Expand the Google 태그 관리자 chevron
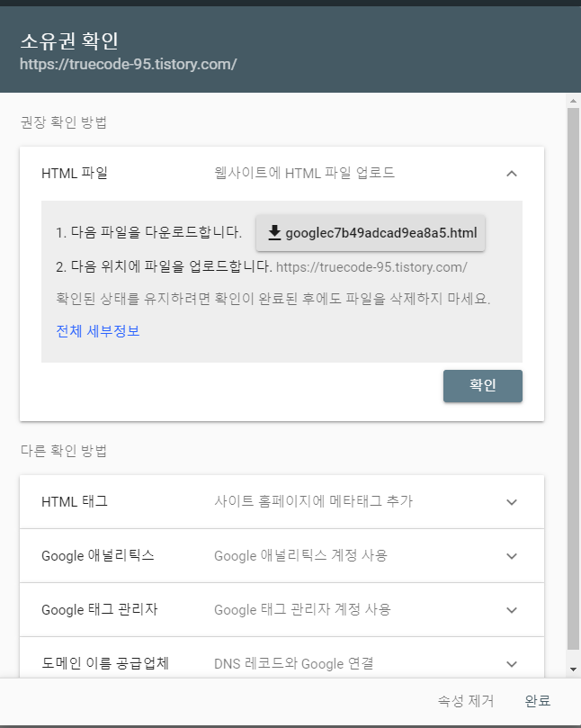The height and width of the screenshot is (728, 581). [512, 609]
